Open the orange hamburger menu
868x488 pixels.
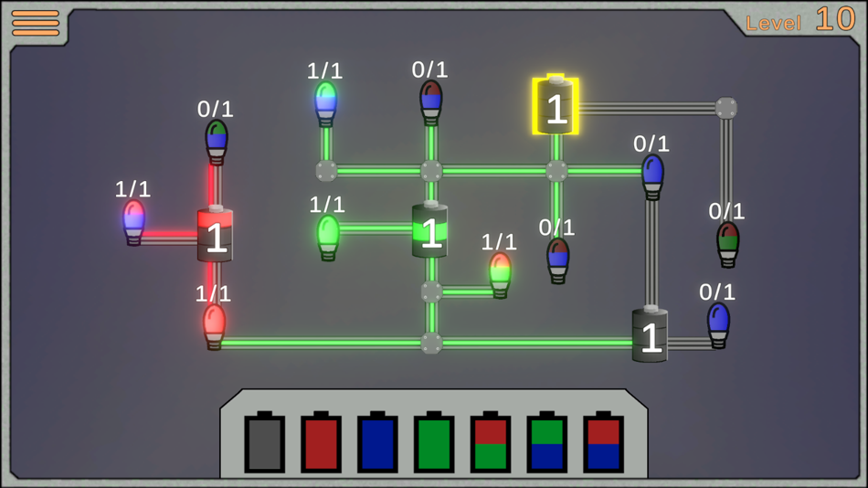click(x=36, y=23)
